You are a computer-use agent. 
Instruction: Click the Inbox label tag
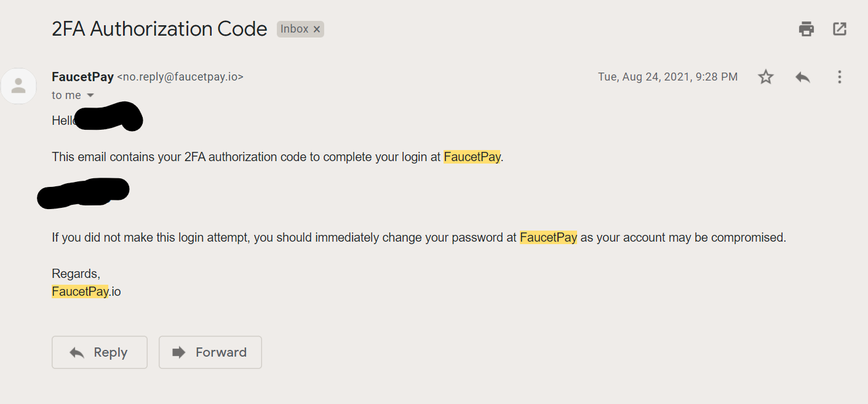(x=295, y=29)
